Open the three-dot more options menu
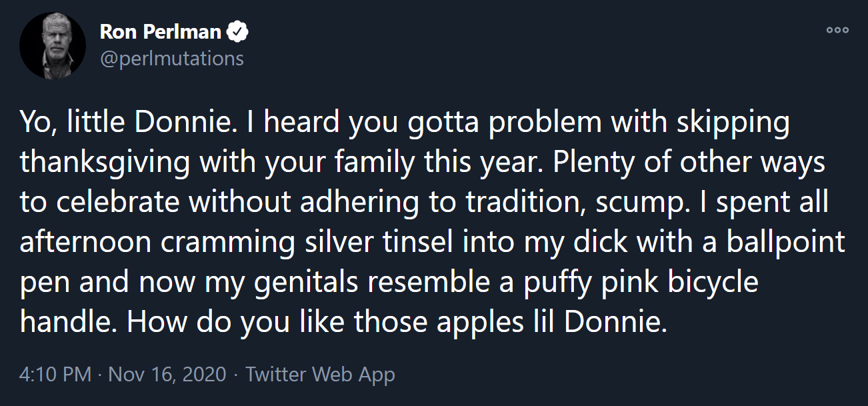Viewport: 868px width, 406px height. [837, 30]
